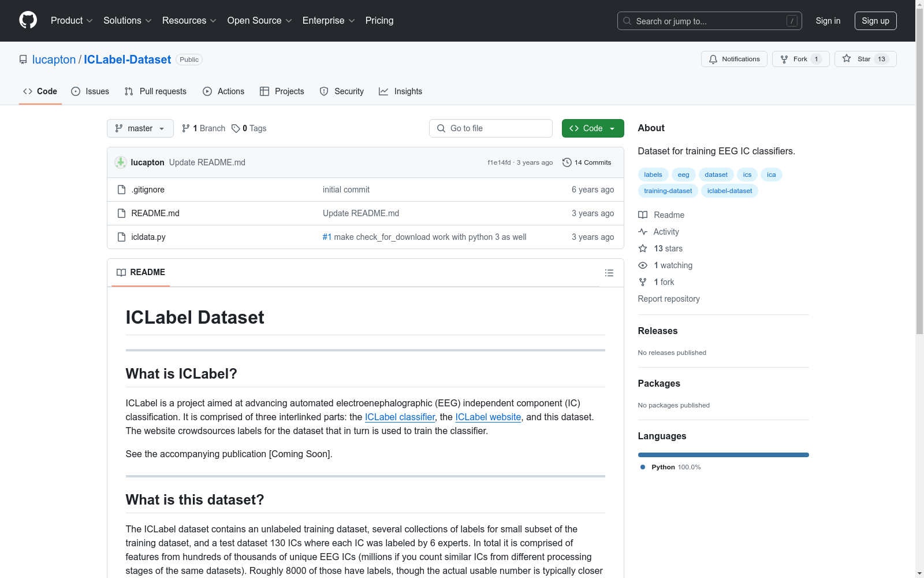The height and width of the screenshot is (578, 924).
Task: Click the Notifications bell button
Action: (734, 59)
